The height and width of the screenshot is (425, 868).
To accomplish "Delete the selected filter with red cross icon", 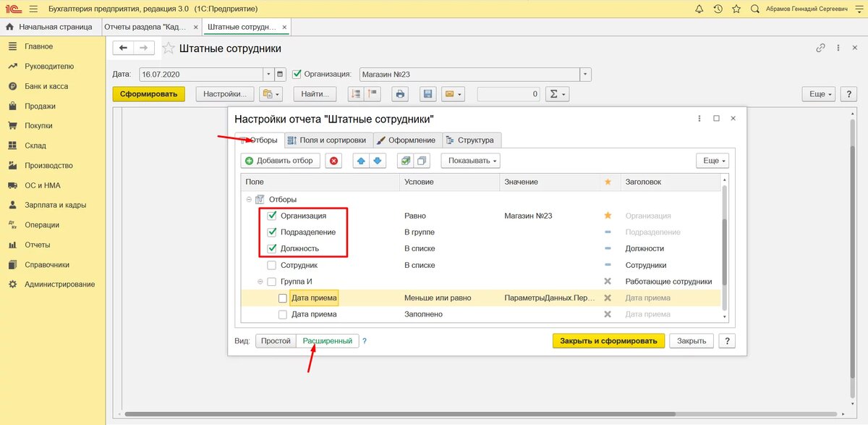I will pyautogui.click(x=334, y=161).
